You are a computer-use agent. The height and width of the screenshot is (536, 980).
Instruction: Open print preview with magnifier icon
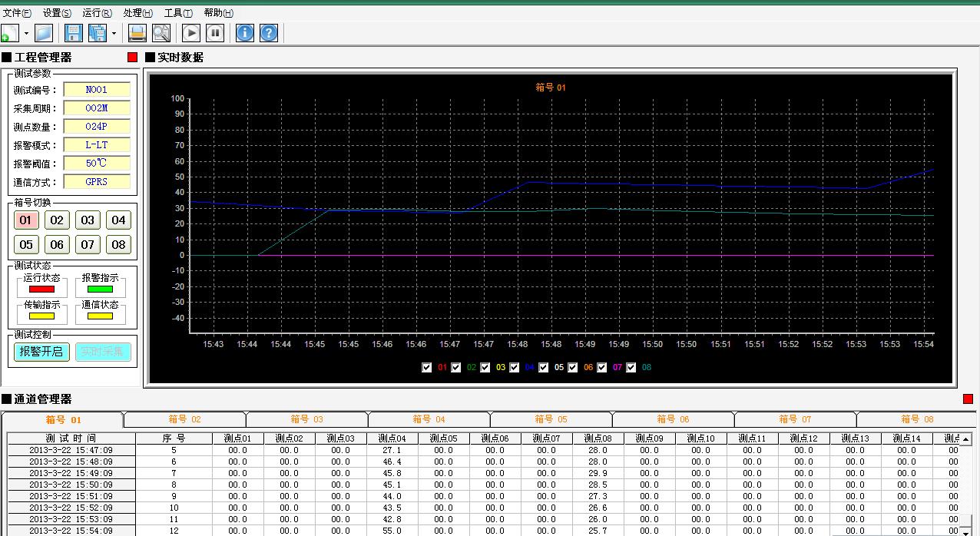pyautogui.click(x=161, y=33)
